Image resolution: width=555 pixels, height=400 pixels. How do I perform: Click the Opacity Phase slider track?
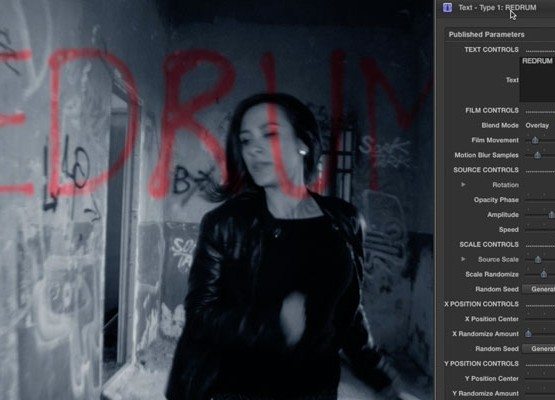pyautogui.click(x=540, y=200)
